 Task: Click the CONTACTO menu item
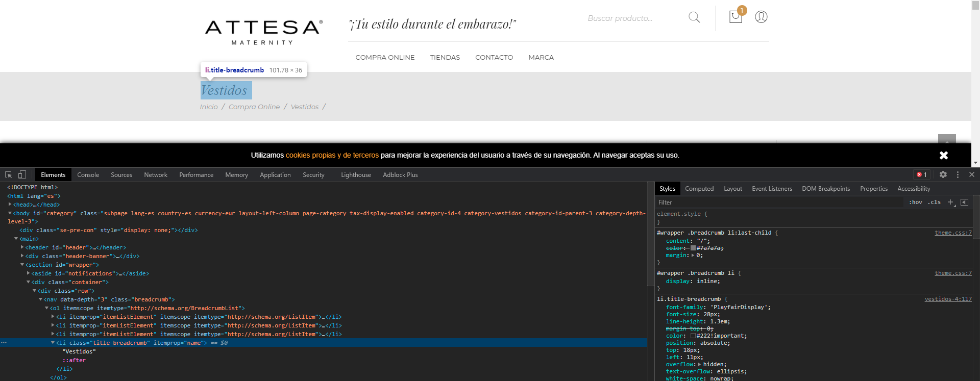(x=494, y=57)
